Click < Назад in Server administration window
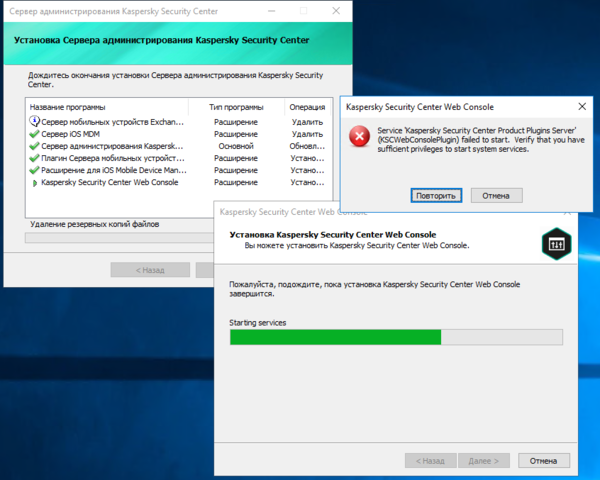Image resolution: width=600 pixels, height=480 pixels. pyautogui.click(x=150, y=270)
